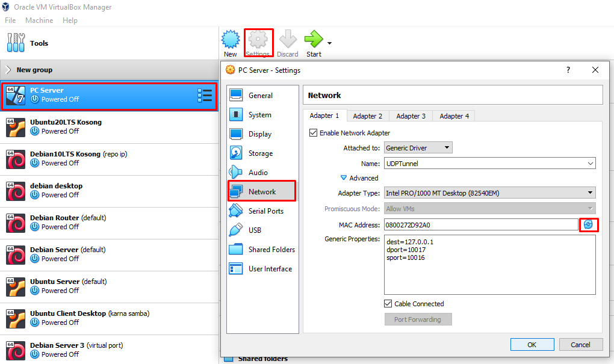Cancel the PC Server settings dialog
The height and width of the screenshot is (364, 614).
580,344
